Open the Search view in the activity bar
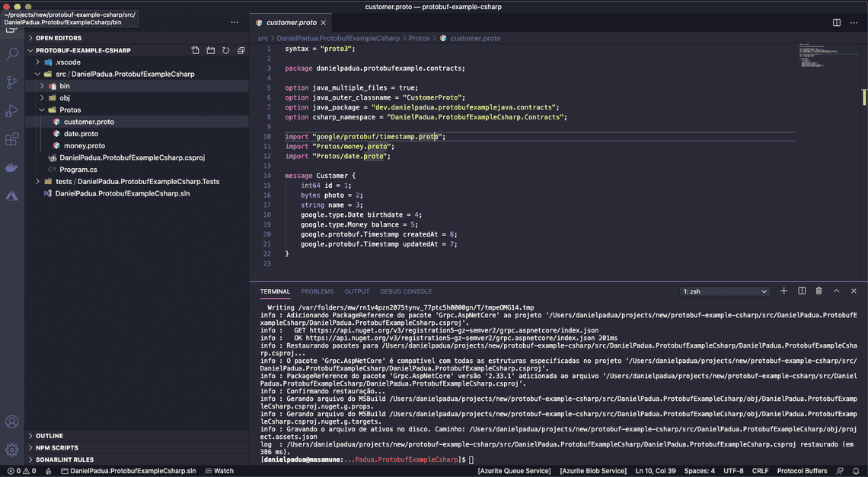The image size is (868, 477). (x=11, y=54)
